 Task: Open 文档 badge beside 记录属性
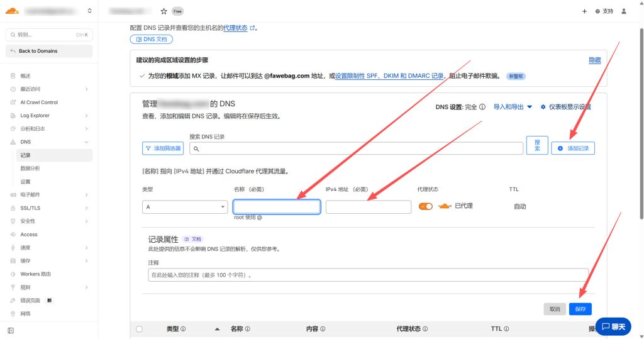193,239
